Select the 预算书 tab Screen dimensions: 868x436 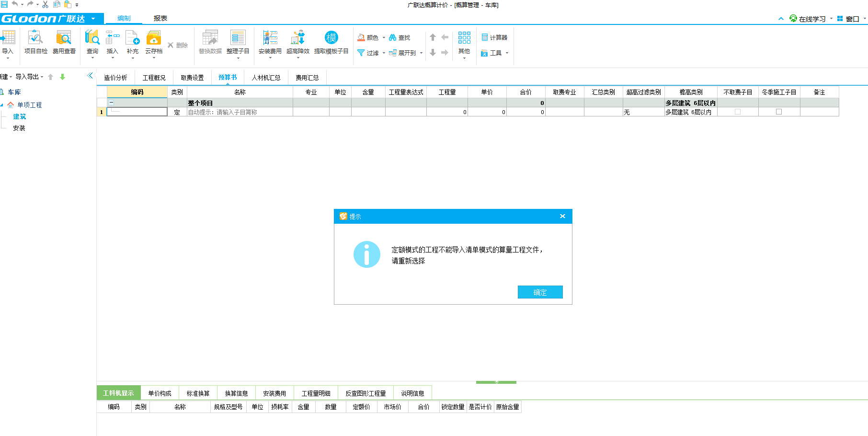[228, 78]
